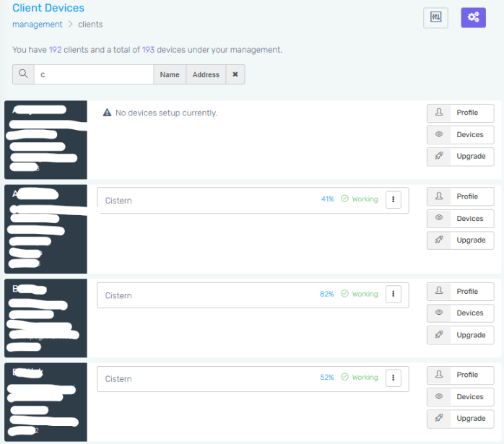Click the purple gears settings button
504x444 pixels.
click(x=473, y=17)
